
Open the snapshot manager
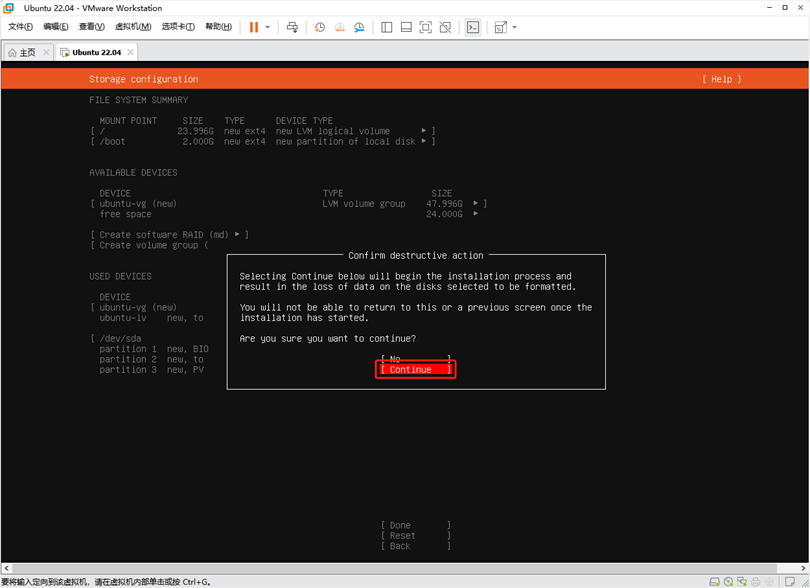359,27
